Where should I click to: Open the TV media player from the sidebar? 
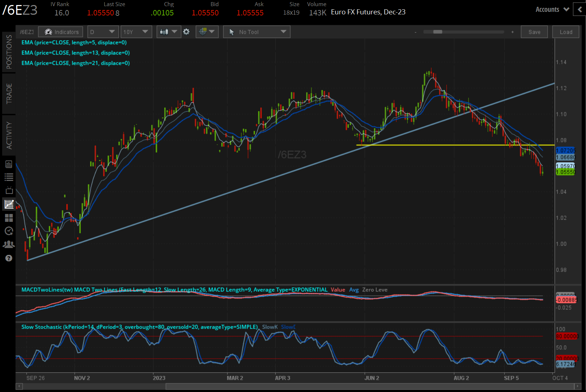(9, 190)
